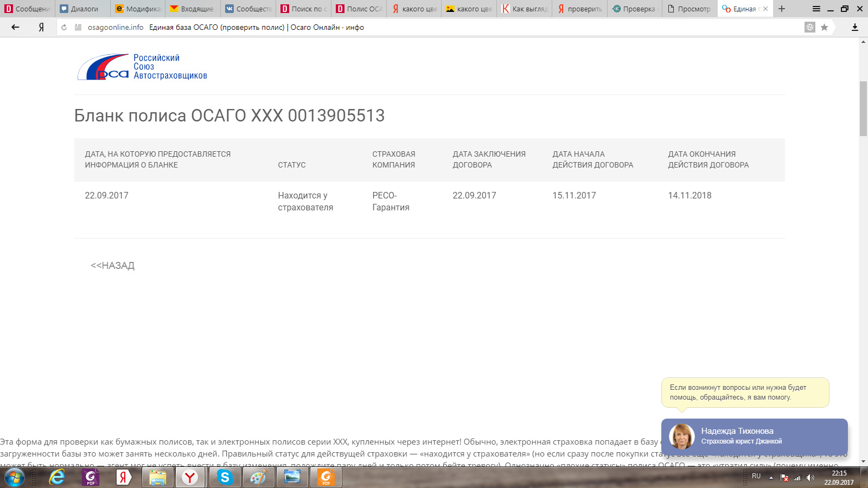Click contract end date '14.11.2018'
868x488 pixels.
[x=690, y=195]
